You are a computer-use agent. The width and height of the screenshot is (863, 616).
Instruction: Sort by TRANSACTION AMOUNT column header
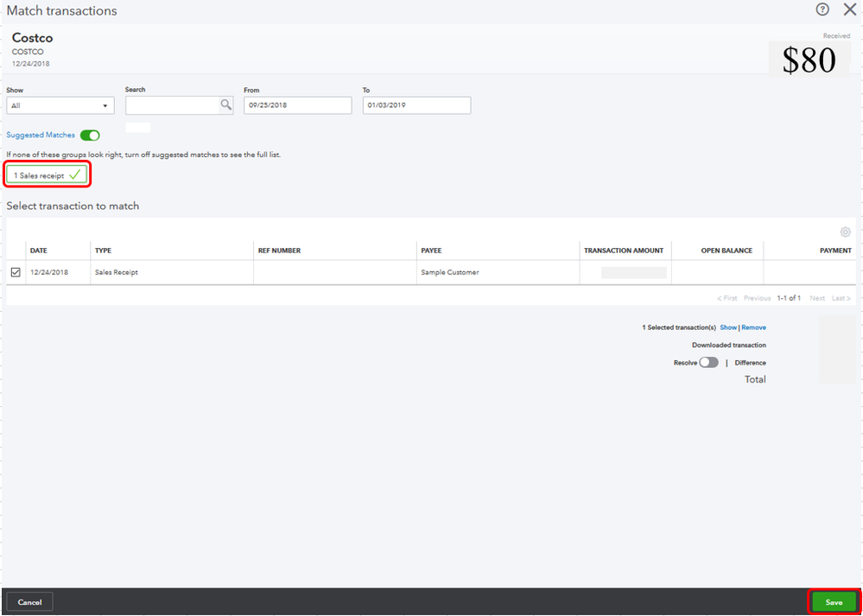pyautogui.click(x=624, y=251)
